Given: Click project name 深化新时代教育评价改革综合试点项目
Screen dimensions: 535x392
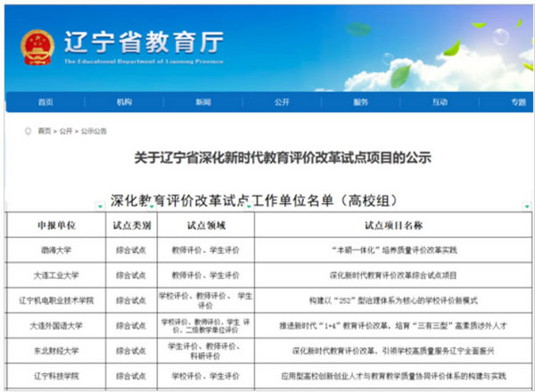Looking at the screenshot, I should coord(393,275).
